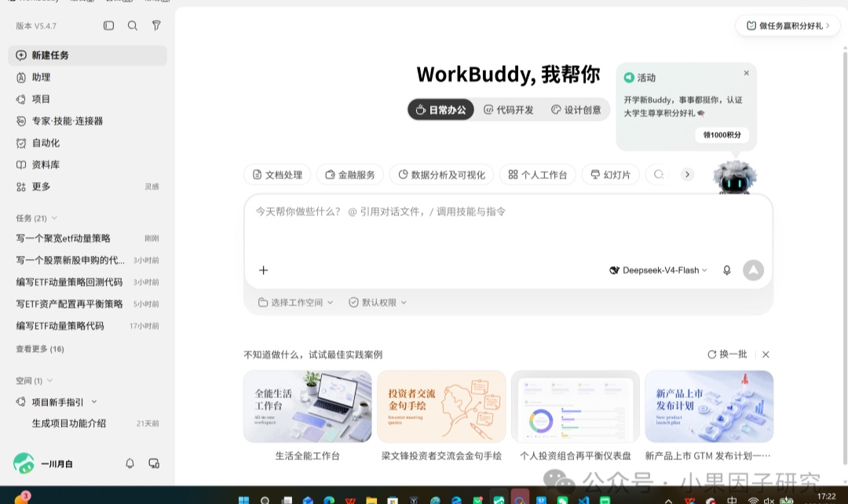The image size is (848, 504).
Task: Open the Windows taskbar search icon
Action: click(265, 500)
